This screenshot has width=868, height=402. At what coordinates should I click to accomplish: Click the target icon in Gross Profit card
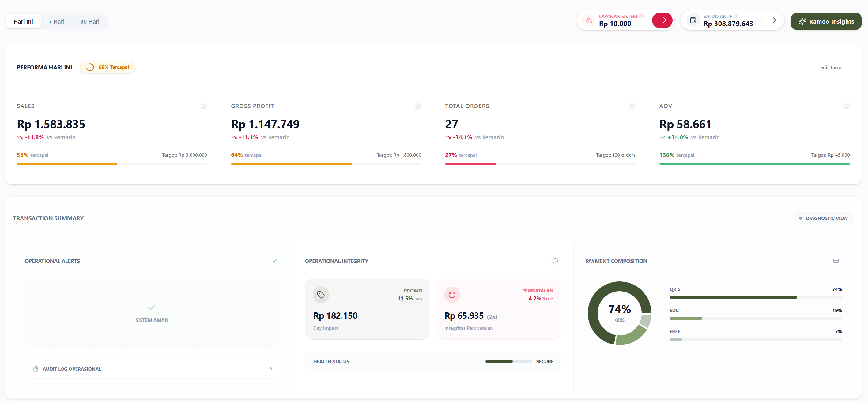417,106
